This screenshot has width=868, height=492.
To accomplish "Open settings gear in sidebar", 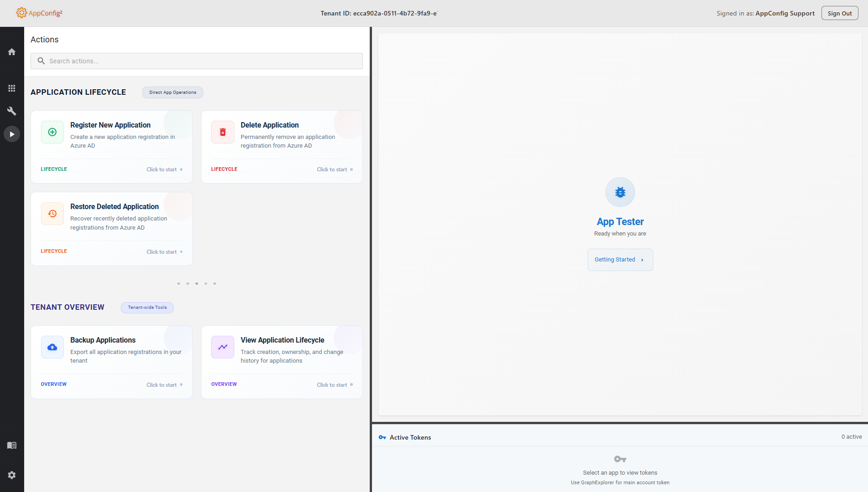I will (12, 475).
